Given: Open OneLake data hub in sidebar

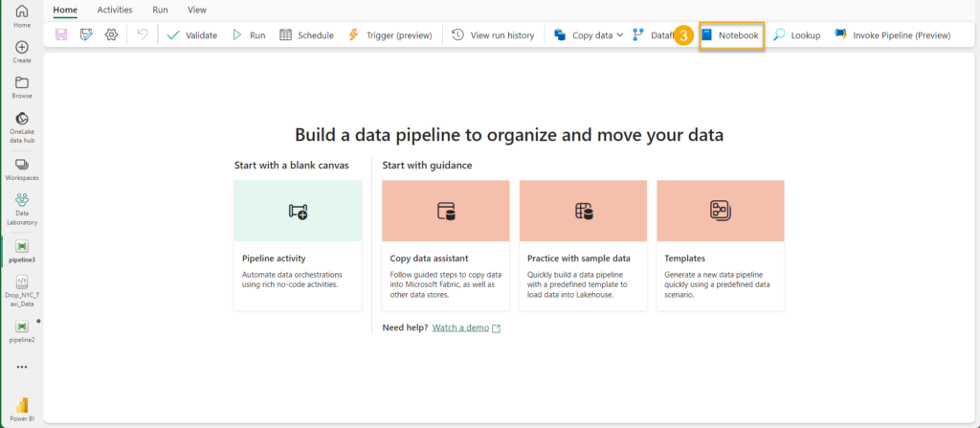Looking at the screenshot, I should pyautogui.click(x=22, y=125).
